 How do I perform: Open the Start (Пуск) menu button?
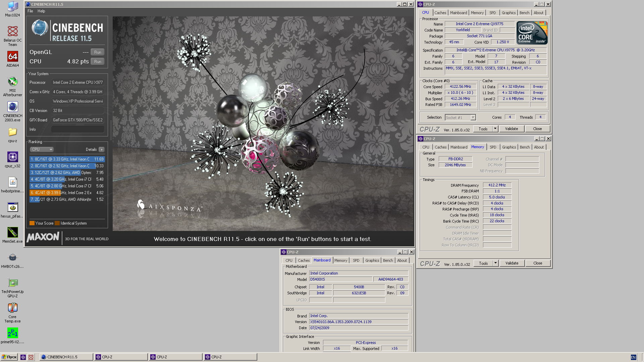[x=9, y=357]
